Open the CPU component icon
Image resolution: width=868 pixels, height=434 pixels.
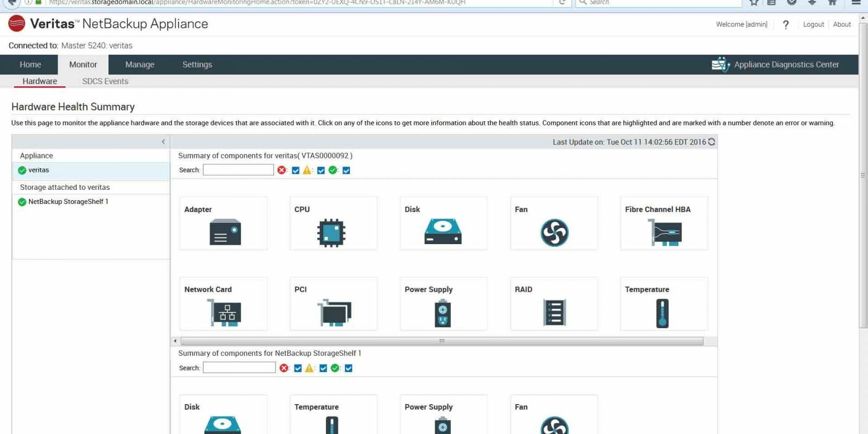pyautogui.click(x=331, y=233)
